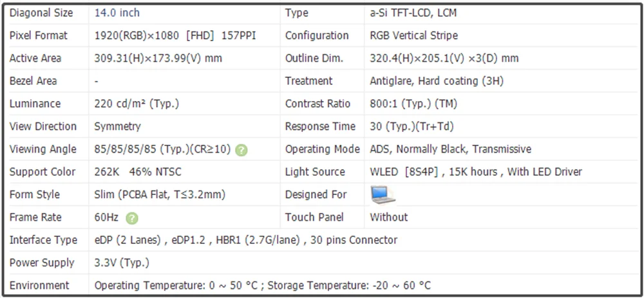644x298 pixels.
Task: Click the Antiglare hard coating treatment value
Action: point(437,81)
